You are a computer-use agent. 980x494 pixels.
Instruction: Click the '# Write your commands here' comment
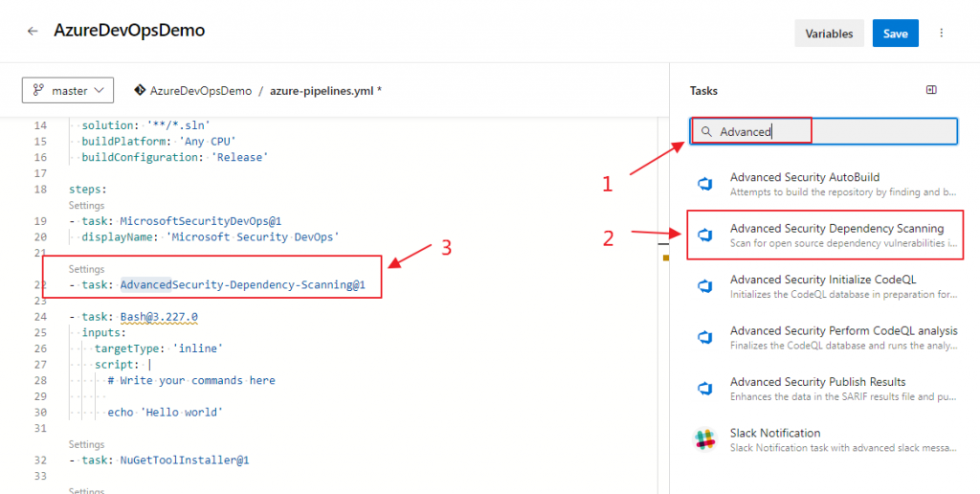point(191,381)
